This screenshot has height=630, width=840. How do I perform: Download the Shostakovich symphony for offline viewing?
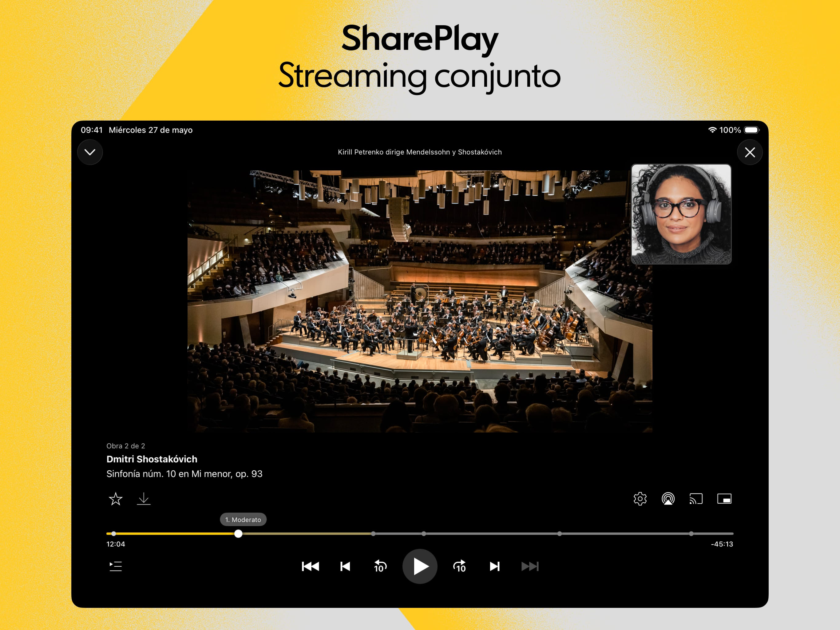tap(144, 499)
